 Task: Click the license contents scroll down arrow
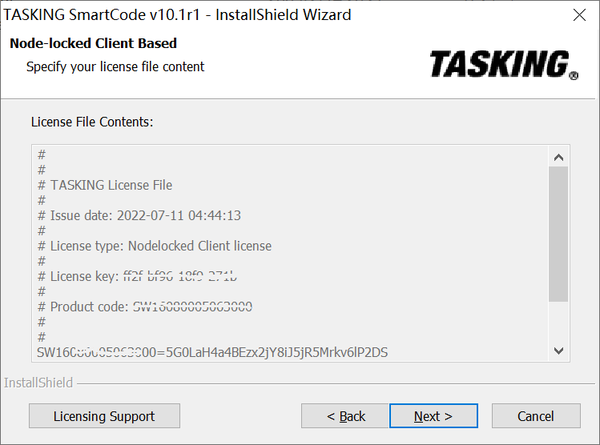[559, 351]
